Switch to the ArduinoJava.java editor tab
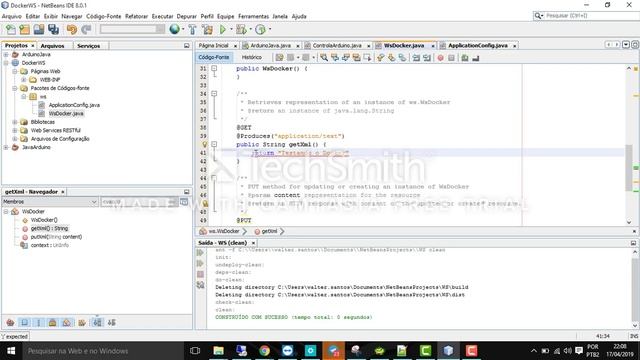640x360 pixels. tap(270, 46)
